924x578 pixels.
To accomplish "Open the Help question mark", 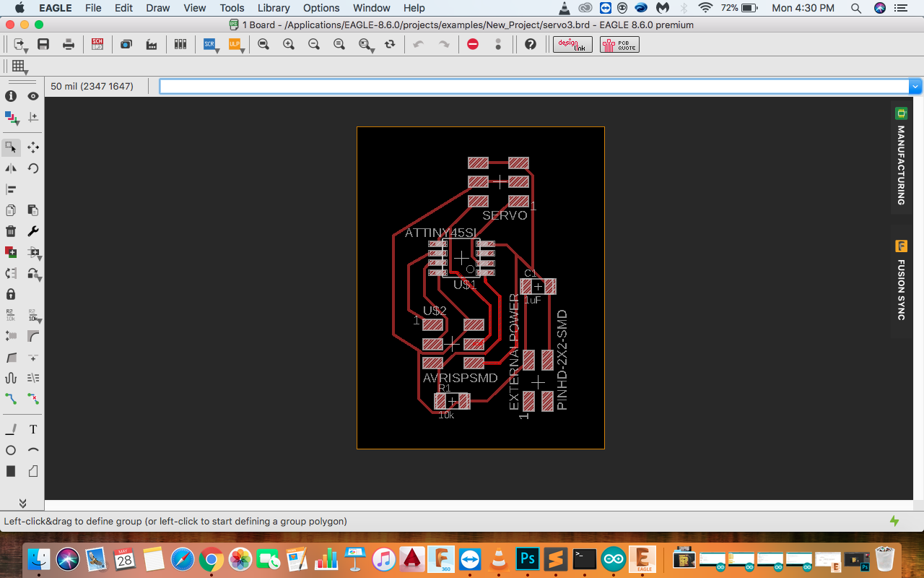I will (x=531, y=44).
